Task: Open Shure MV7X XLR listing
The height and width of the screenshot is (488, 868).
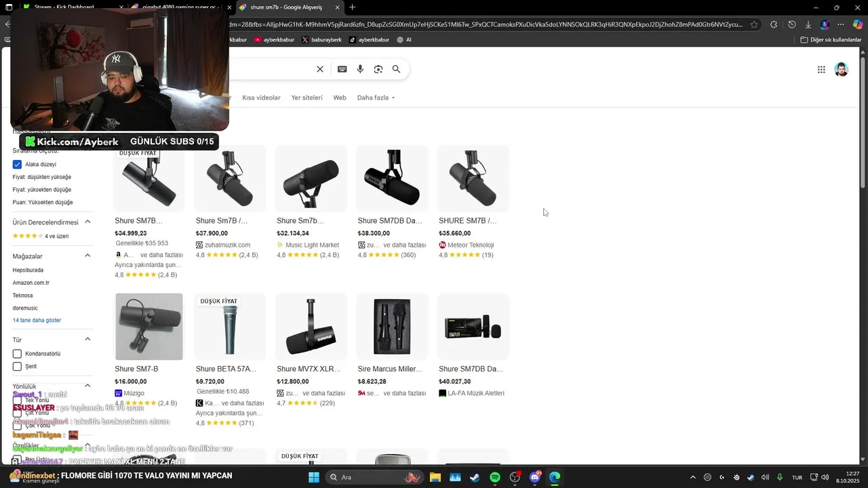Action: [311, 350]
